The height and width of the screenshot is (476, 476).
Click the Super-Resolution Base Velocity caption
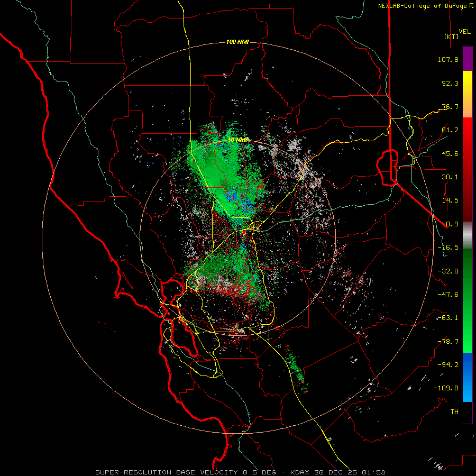pos(241,472)
